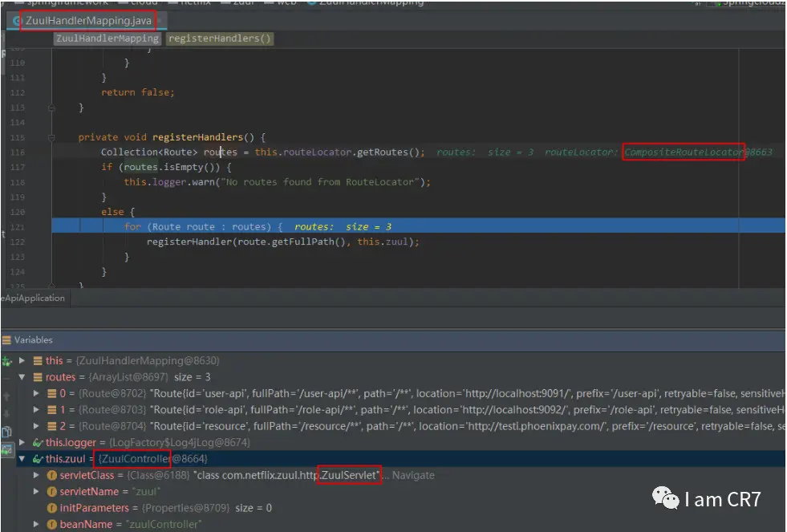Click the move watch down arrow

(x=6, y=413)
